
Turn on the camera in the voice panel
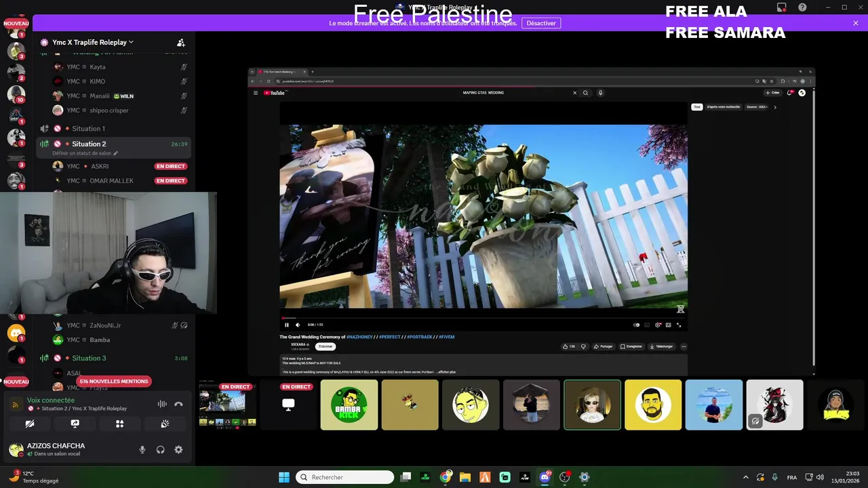click(30, 424)
